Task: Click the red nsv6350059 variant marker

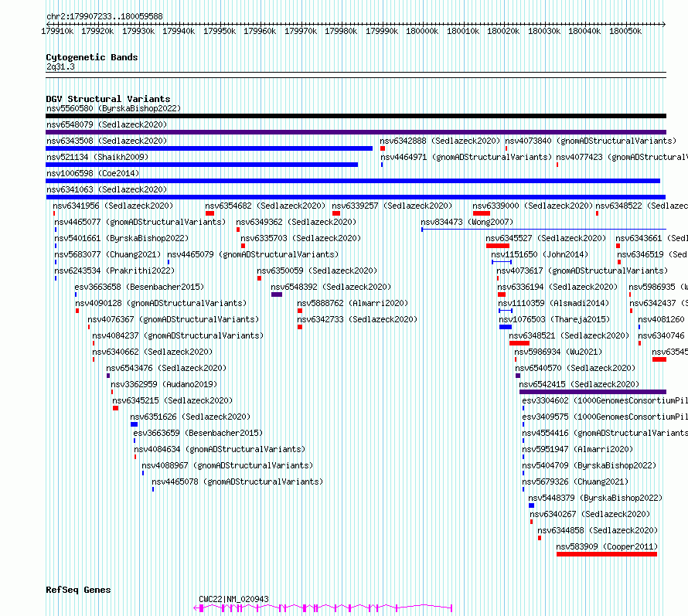Action: click(x=259, y=278)
